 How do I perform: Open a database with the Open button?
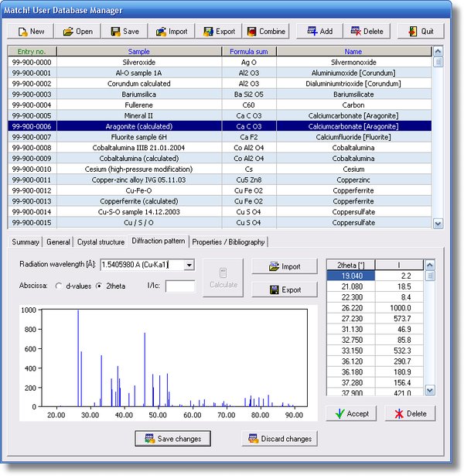pyautogui.click(x=77, y=32)
